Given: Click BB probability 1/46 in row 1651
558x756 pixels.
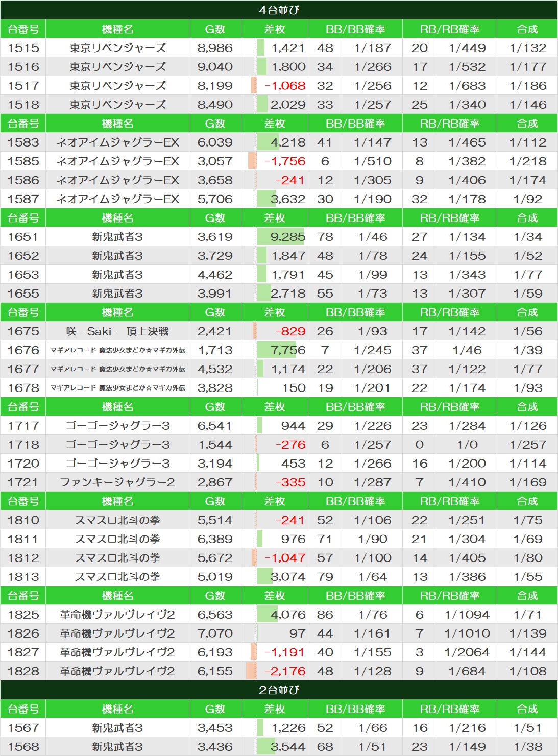Looking at the screenshot, I should tap(373, 237).
